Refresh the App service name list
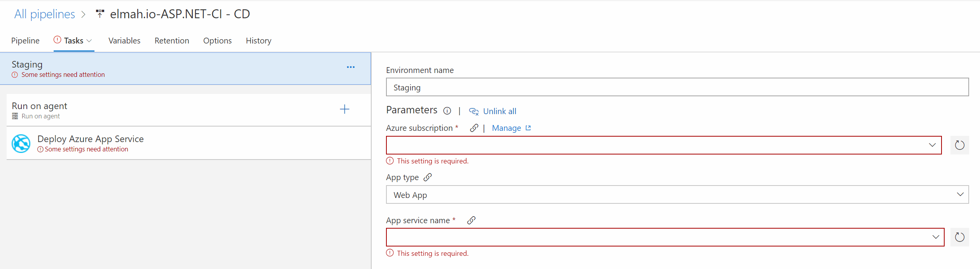980x269 pixels. click(959, 237)
